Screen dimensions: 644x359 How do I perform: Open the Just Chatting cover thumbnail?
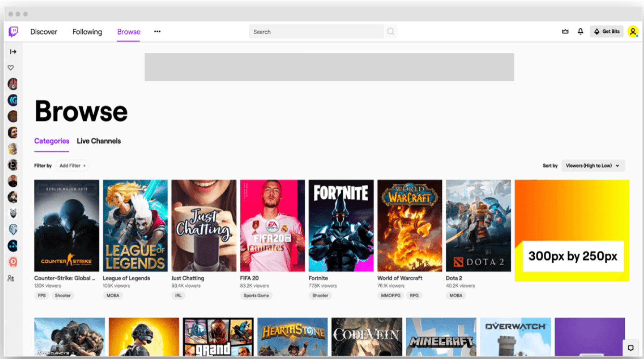(x=204, y=226)
